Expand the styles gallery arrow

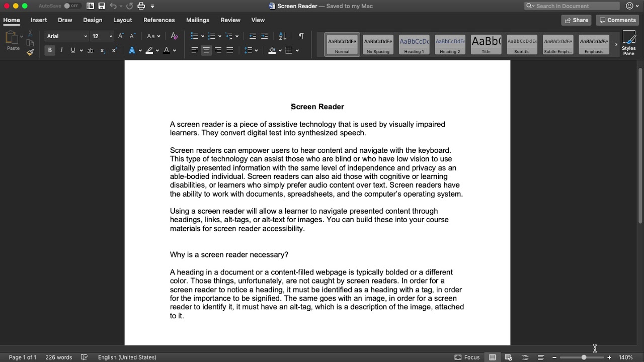616,45
